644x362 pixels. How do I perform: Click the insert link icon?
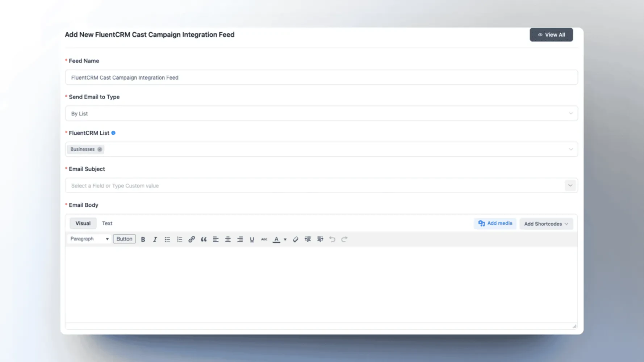[192, 239]
